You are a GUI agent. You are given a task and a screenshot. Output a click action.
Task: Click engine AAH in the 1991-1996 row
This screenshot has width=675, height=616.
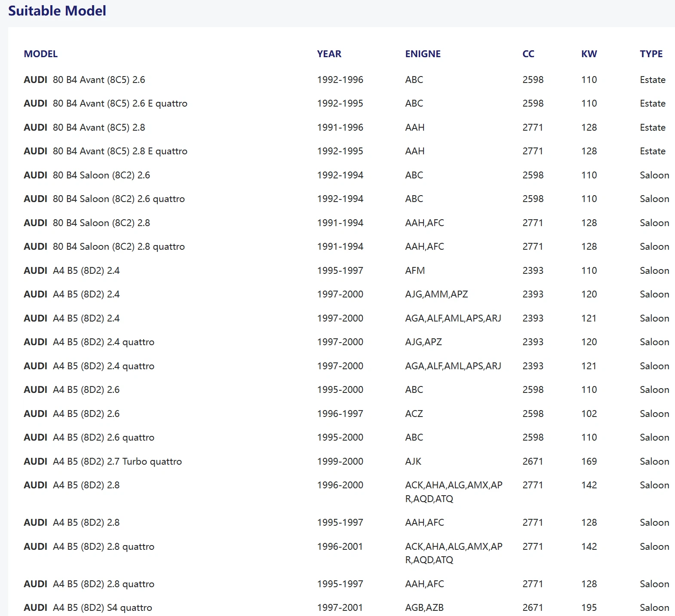click(x=415, y=128)
